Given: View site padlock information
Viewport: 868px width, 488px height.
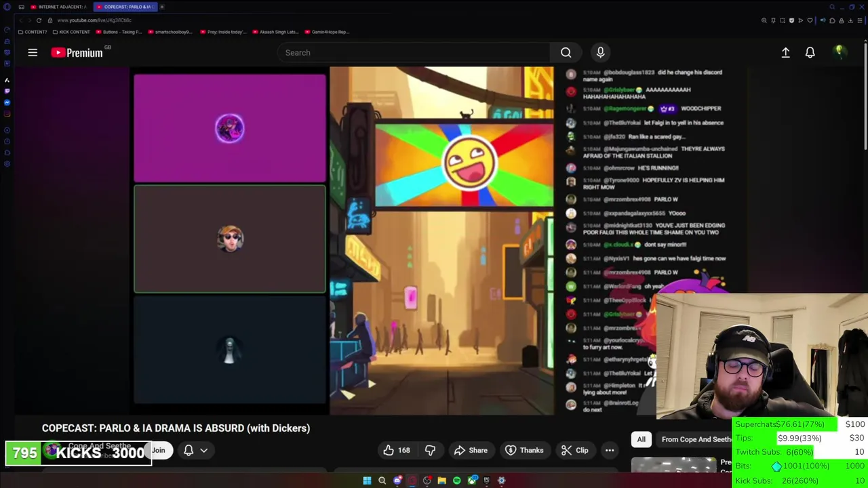Looking at the screenshot, I should 50,20.
